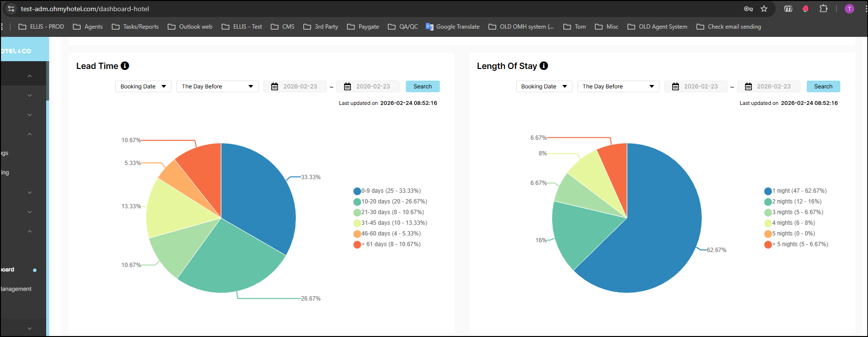Click the Length Of Stay info icon

pos(544,66)
